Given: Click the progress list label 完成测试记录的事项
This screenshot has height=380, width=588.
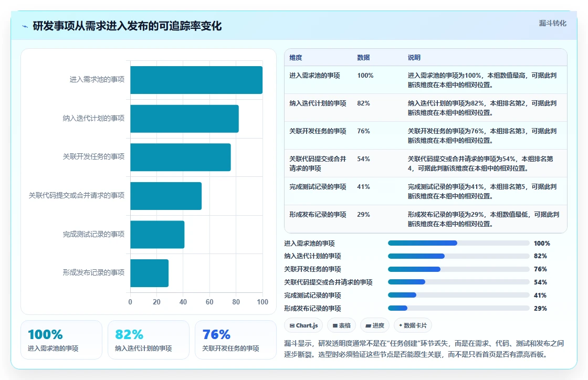Looking at the screenshot, I should (x=312, y=295).
